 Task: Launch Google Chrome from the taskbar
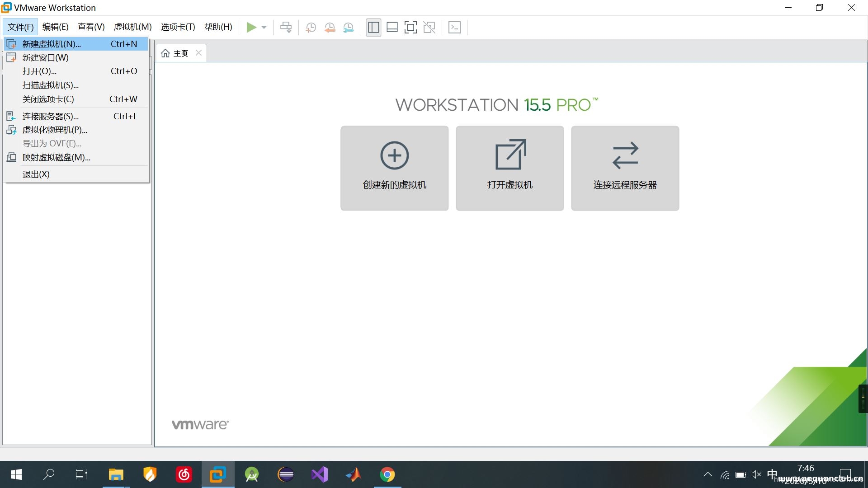coord(387,474)
